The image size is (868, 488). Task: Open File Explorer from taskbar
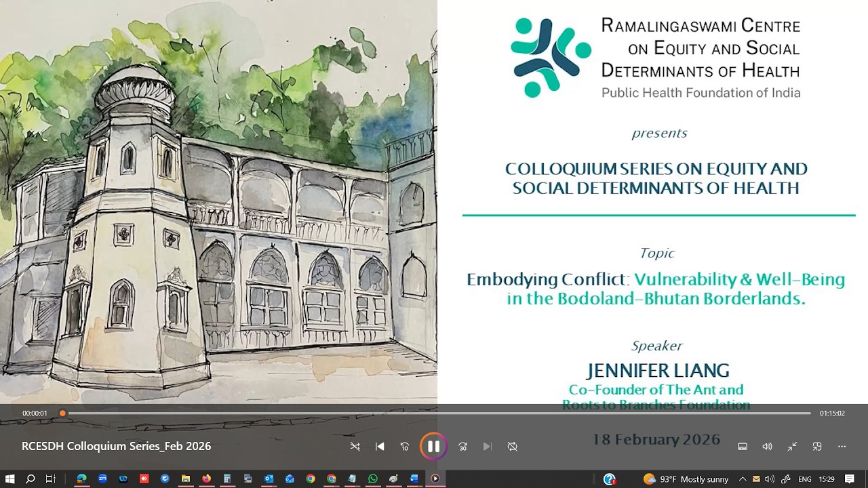click(185, 479)
